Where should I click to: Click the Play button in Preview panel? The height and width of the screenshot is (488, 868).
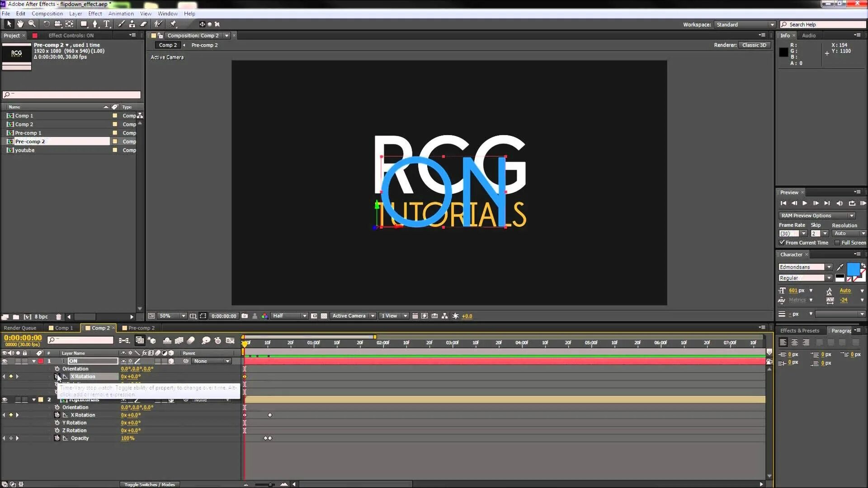(805, 203)
